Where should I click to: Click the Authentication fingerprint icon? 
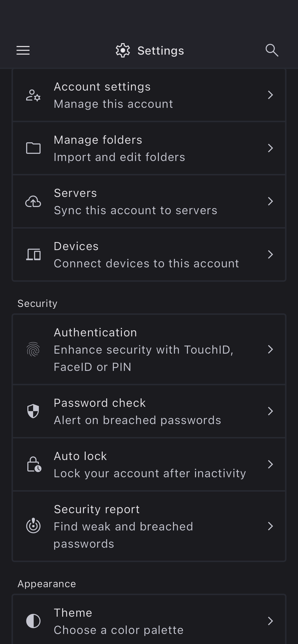33,350
